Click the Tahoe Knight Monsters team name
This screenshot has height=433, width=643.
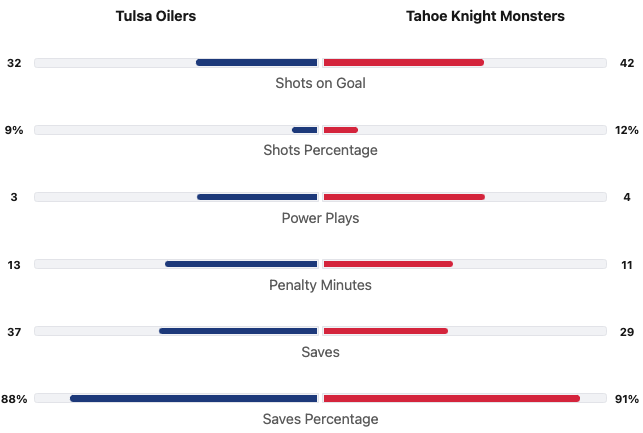(485, 16)
